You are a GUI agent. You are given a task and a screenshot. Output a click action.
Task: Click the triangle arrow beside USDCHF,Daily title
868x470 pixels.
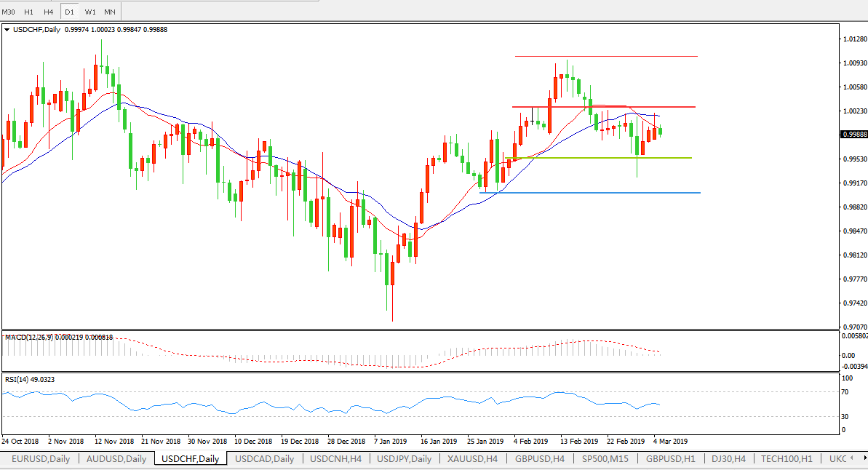click(7, 30)
